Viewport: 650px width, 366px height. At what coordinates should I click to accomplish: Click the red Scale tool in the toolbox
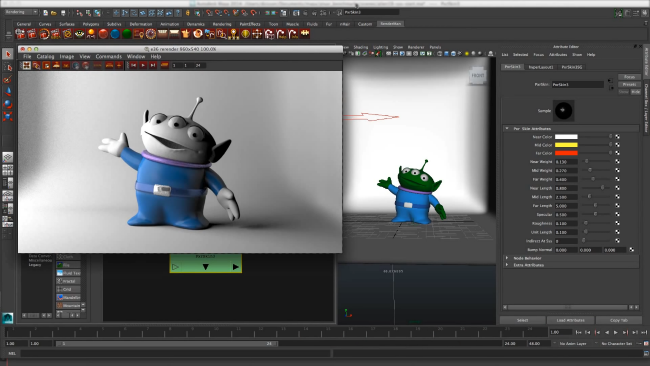(x=7, y=116)
